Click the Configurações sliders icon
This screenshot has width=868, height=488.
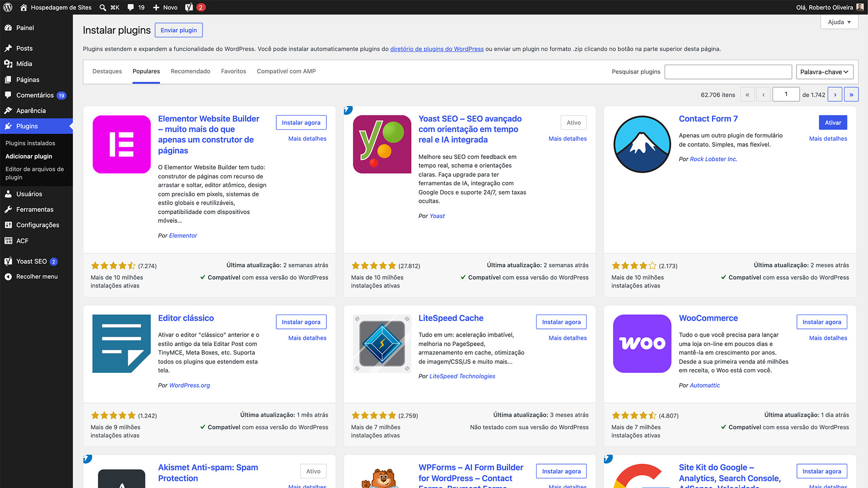click(x=8, y=225)
